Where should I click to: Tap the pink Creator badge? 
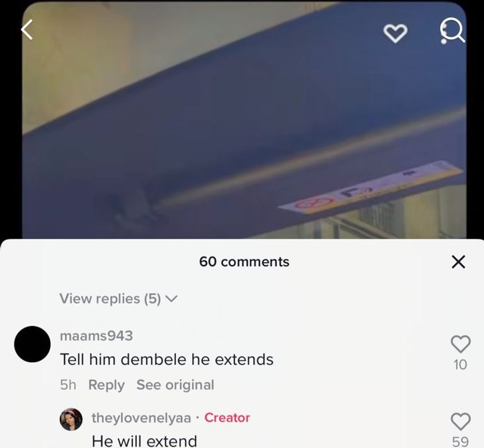[x=227, y=418]
